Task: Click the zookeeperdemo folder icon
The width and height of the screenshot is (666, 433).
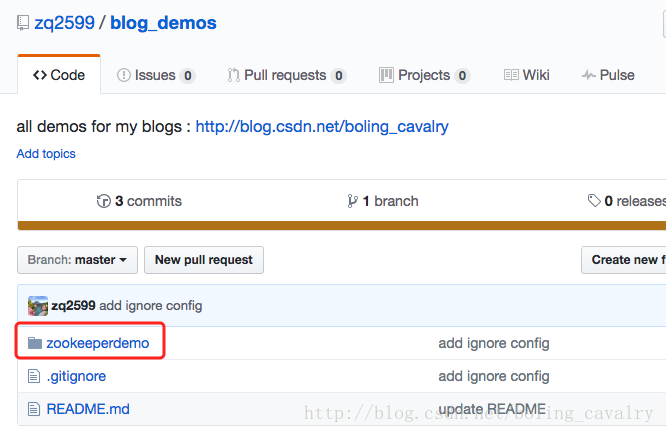Action: tap(35, 343)
